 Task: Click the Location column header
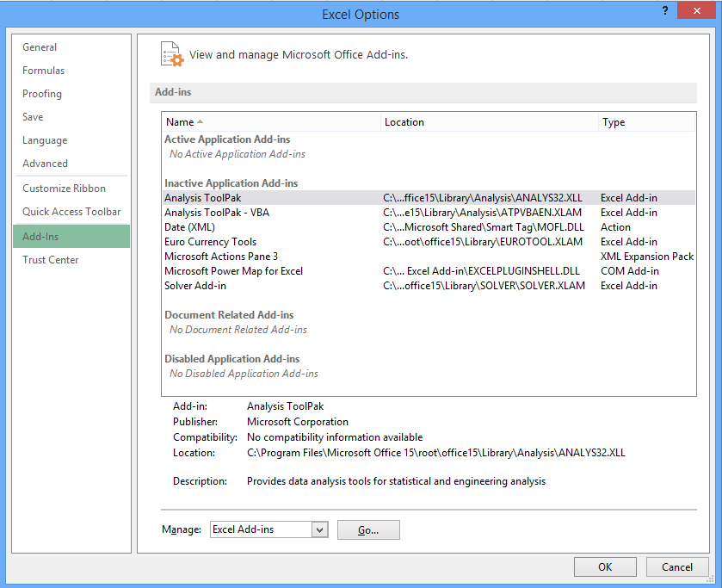coord(490,122)
